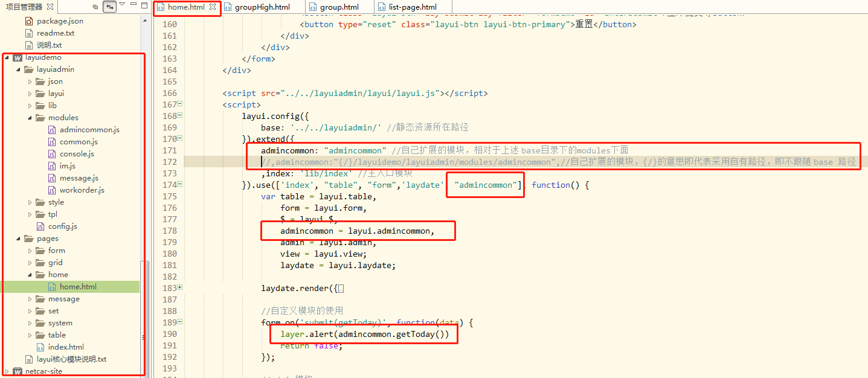Expand the layui folder

[x=30, y=94]
